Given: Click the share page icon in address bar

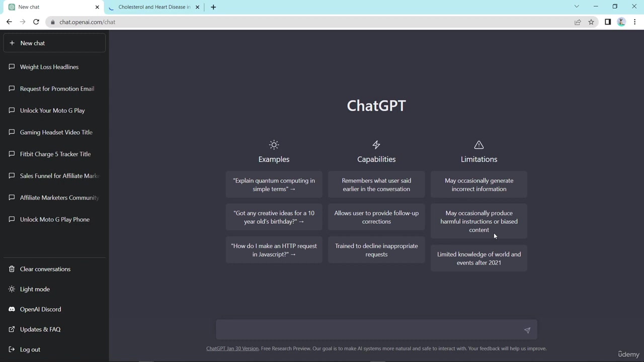Looking at the screenshot, I should click(578, 22).
